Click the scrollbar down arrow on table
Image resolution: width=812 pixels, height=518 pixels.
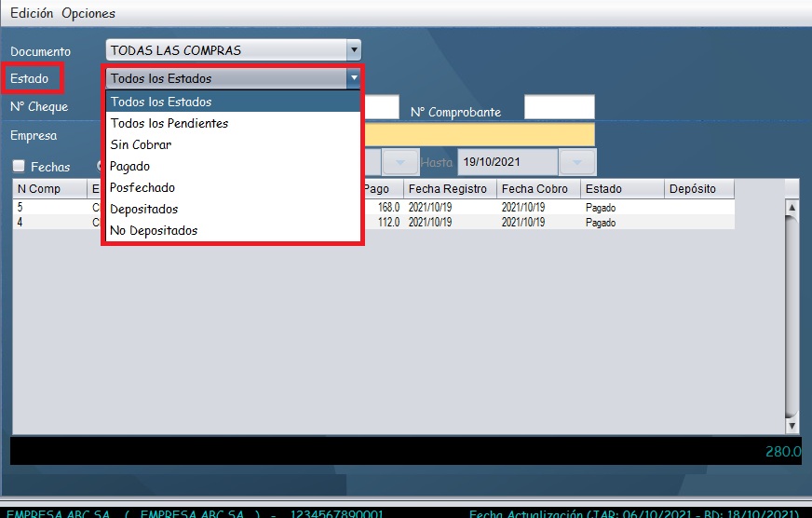point(792,426)
